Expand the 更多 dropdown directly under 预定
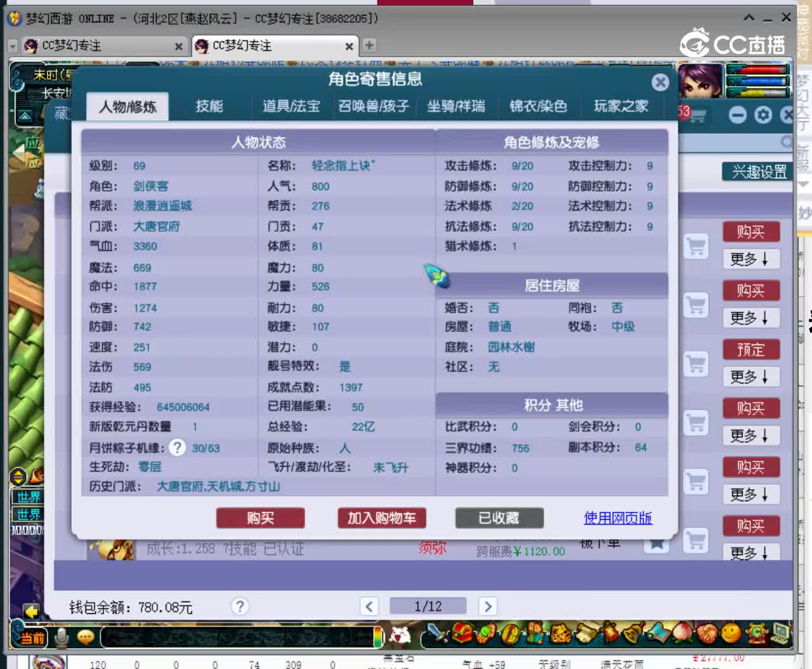Screen dimensions: 812x669 coord(751,377)
